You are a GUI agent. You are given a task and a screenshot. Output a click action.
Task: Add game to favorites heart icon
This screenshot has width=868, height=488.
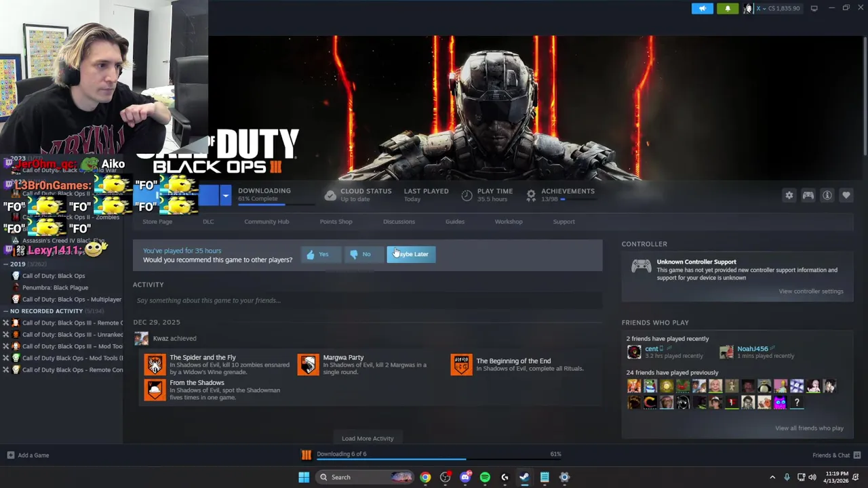(x=846, y=195)
